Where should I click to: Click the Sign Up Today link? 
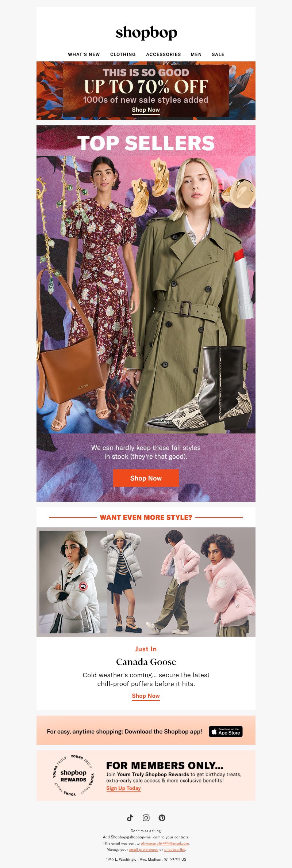coord(123,788)
